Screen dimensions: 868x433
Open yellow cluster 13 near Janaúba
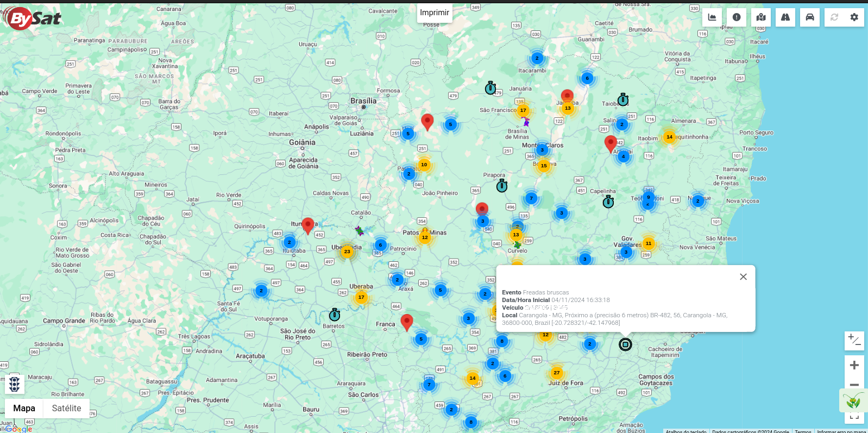[x=568, y=108]
